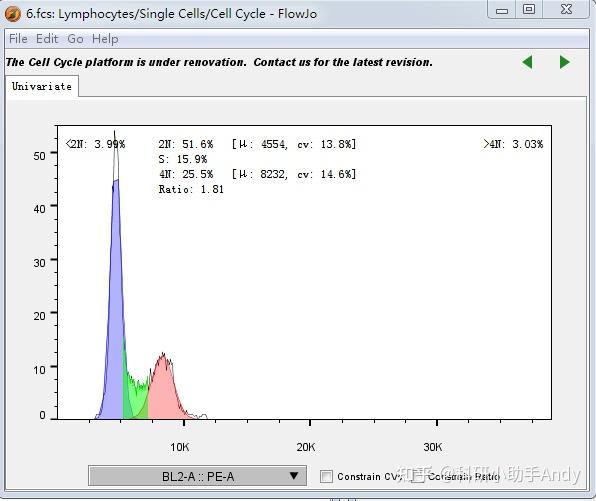Select the Univariate tab
The image size is (596, 501).
click(x=42, y=87)
